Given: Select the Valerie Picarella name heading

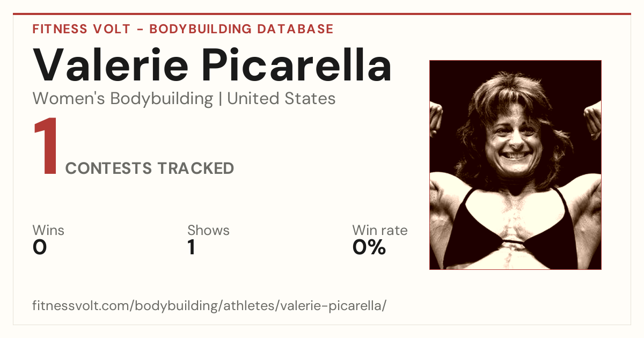Looking at the screenshot, I should 213,65.
